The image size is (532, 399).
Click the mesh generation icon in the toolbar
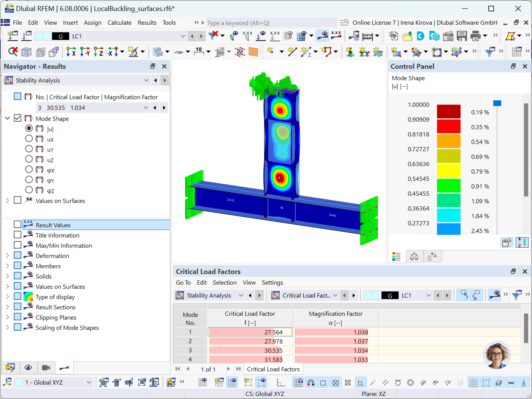(239, 52)
